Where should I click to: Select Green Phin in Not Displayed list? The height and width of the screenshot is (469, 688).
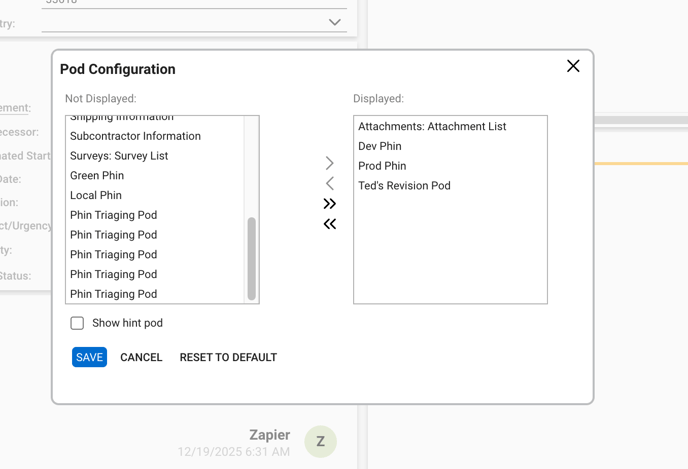click(x=97, y=176)
